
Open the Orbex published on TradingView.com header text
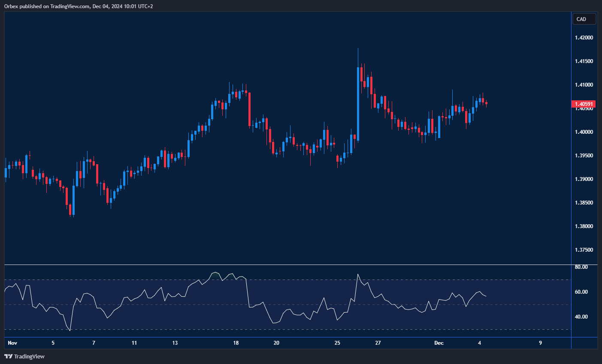[79, 6]
